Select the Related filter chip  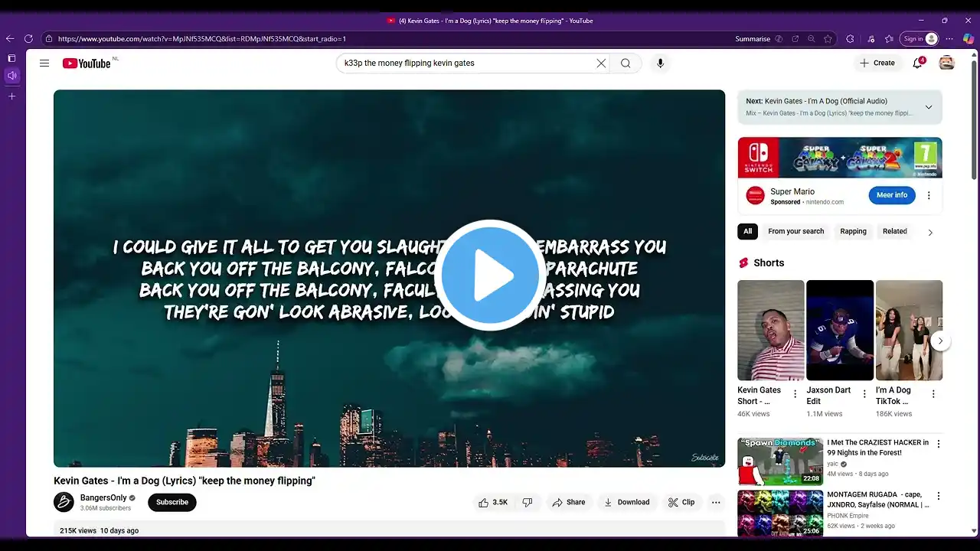(895, 231)
